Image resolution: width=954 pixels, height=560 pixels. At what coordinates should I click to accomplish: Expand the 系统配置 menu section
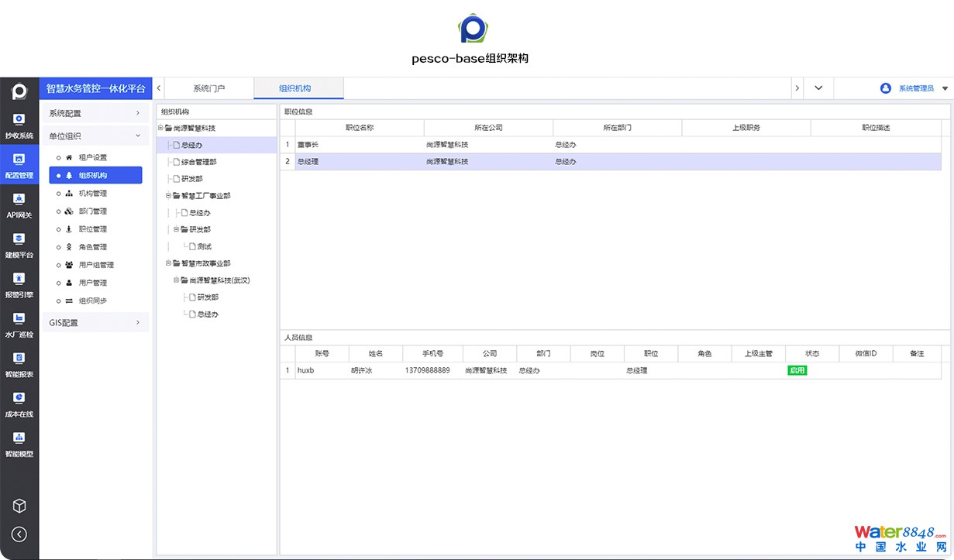point(95,113)
